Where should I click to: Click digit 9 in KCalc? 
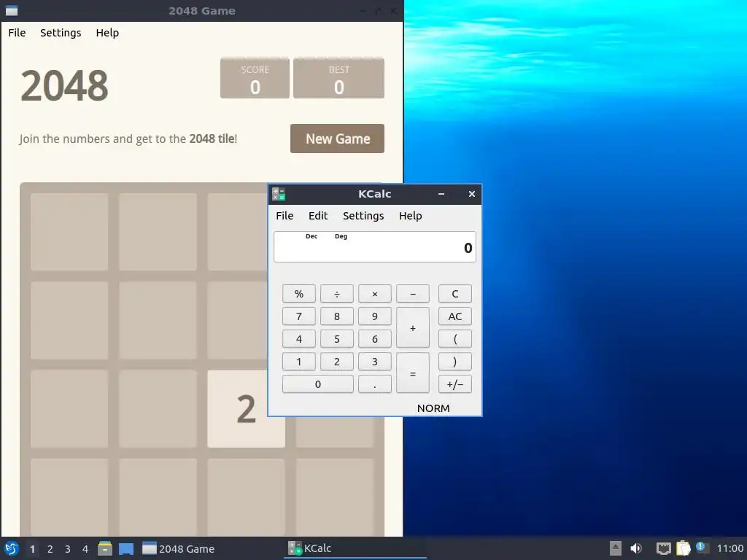coord(375,316)
